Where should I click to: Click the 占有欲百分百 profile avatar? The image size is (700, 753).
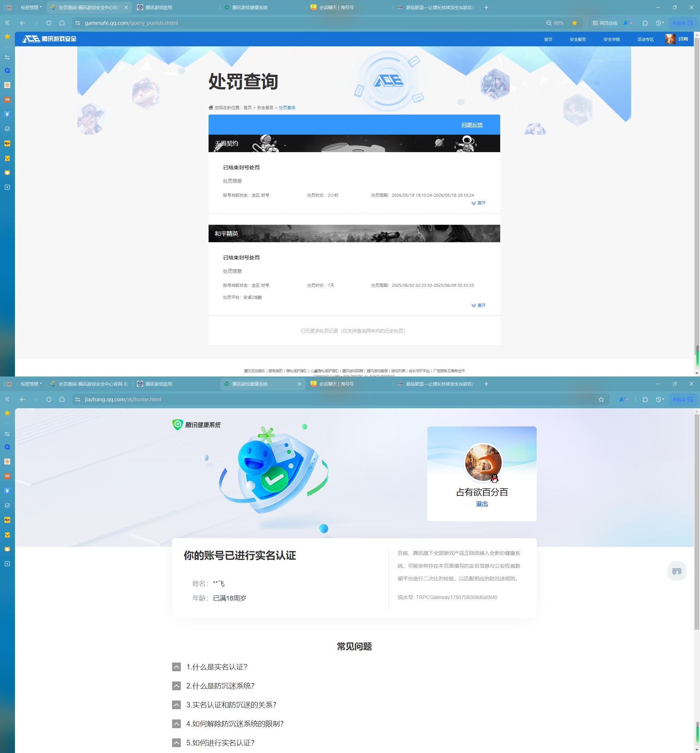pyautogui.click(x=483, y=463)
